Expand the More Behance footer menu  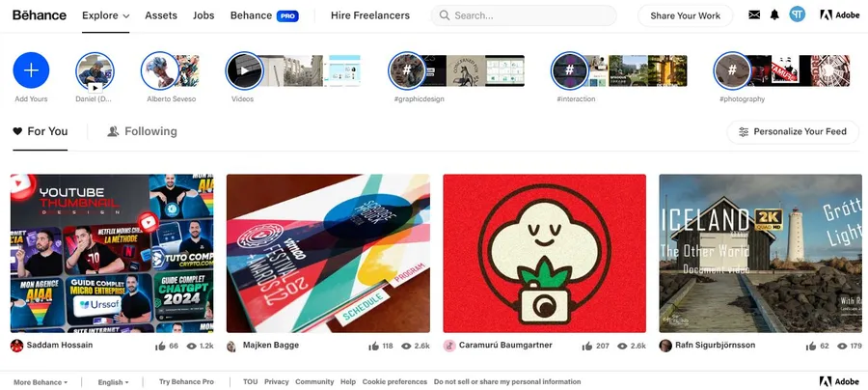click(41, 382)
